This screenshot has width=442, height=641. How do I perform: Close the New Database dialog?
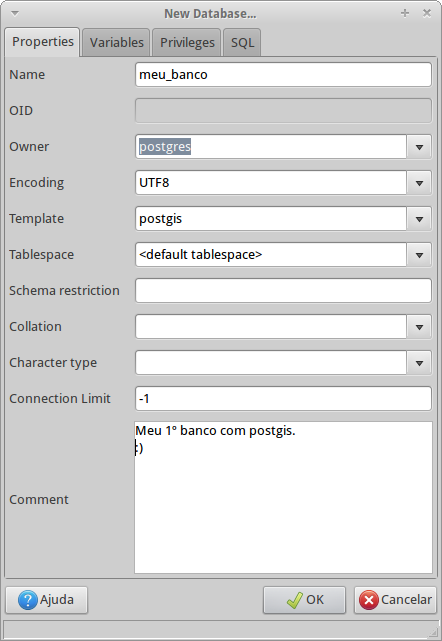pyautogui.click(x=427, y=13)
